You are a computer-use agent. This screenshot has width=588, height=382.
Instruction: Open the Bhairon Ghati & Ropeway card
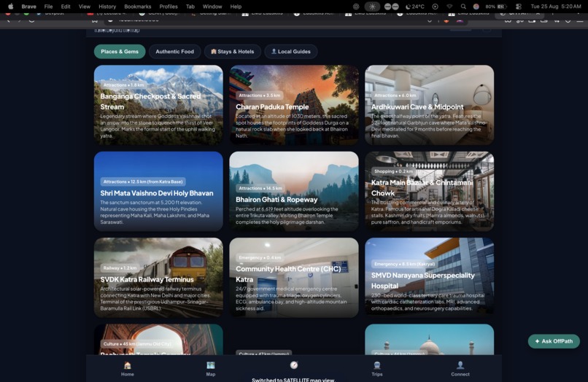293,191
